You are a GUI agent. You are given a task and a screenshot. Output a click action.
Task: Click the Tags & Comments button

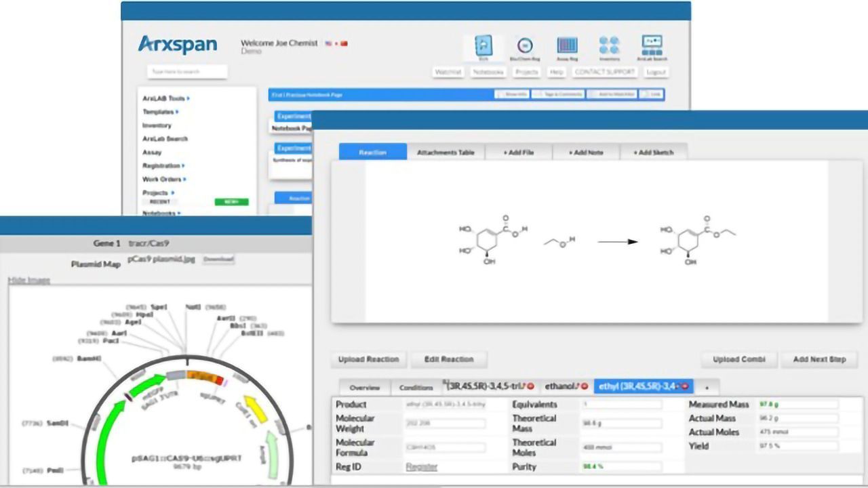(x=559, y=95)
